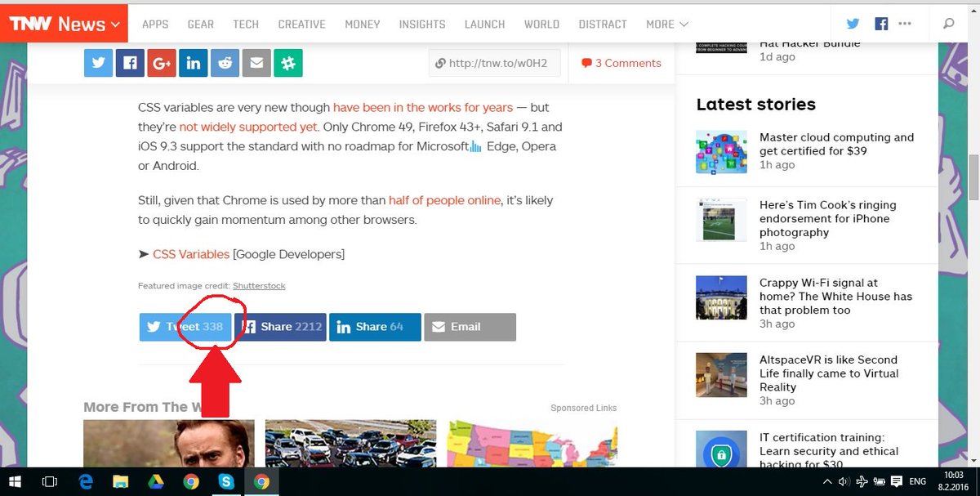Open the MONEY section
The image size is (980, 496).
(363, 25)
